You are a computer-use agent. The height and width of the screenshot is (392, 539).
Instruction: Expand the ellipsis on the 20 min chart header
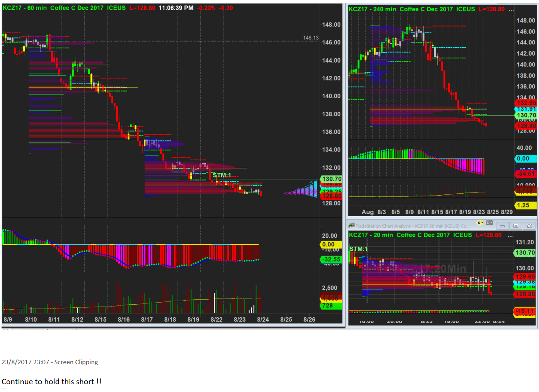coord(510,235)
